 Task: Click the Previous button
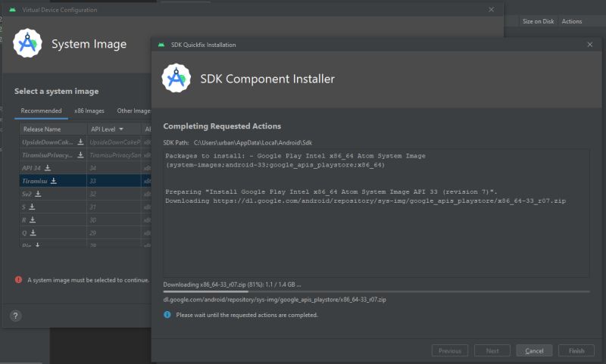[450, 350]
